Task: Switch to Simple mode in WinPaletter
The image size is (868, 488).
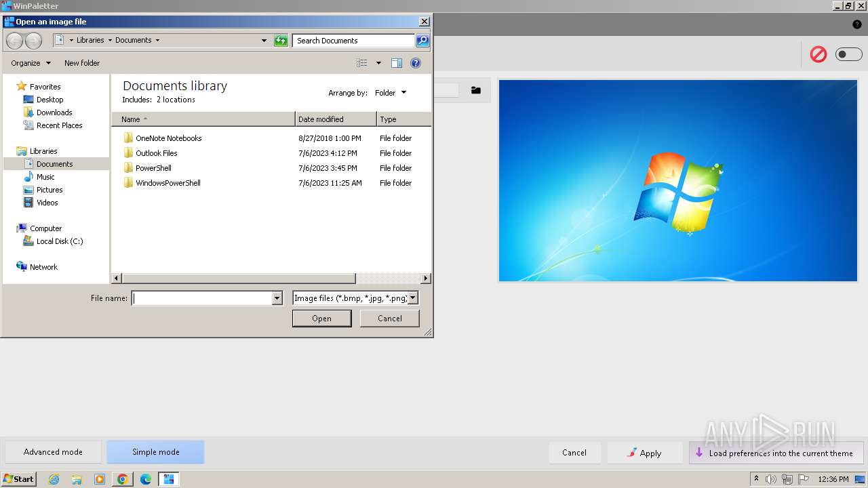Action: 155,452
